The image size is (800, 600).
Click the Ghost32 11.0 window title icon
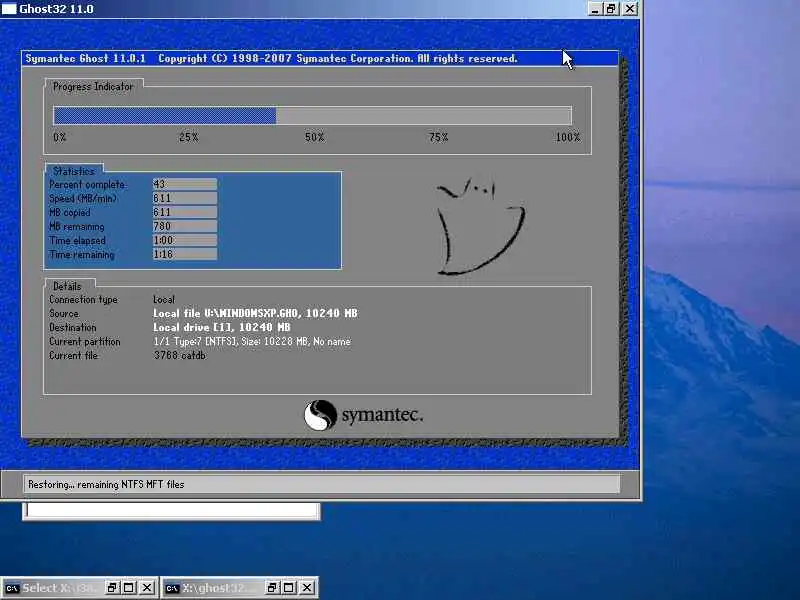tap(9, 8)
